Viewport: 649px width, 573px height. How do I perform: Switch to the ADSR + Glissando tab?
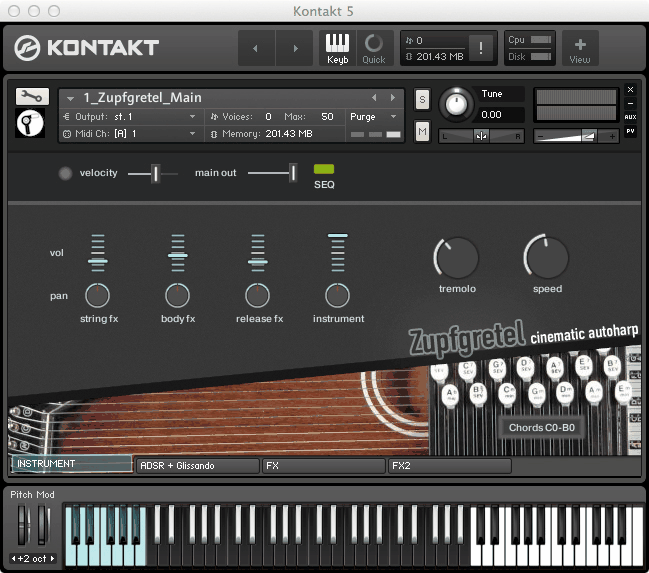[197, 466]
